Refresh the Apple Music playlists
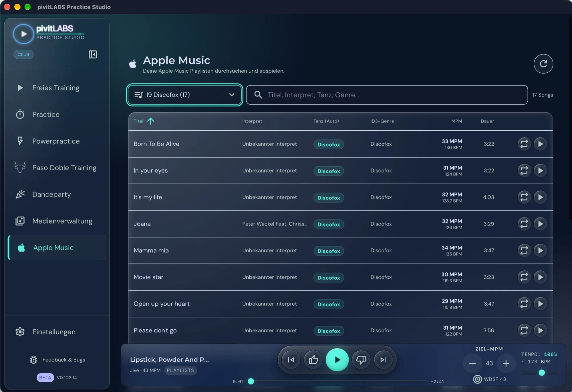Screen dimensions: 572x392 coord(543,64)
